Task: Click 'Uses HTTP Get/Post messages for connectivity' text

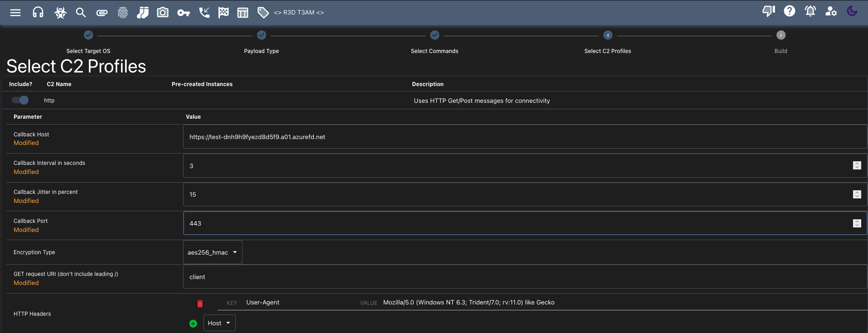Action: click(482, 101)
